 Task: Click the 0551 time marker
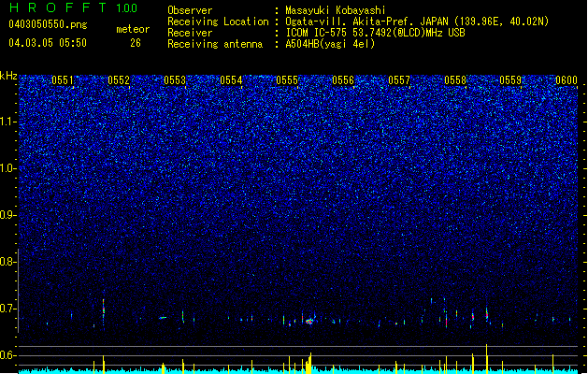pyautogui.click(x=63, y=80)
